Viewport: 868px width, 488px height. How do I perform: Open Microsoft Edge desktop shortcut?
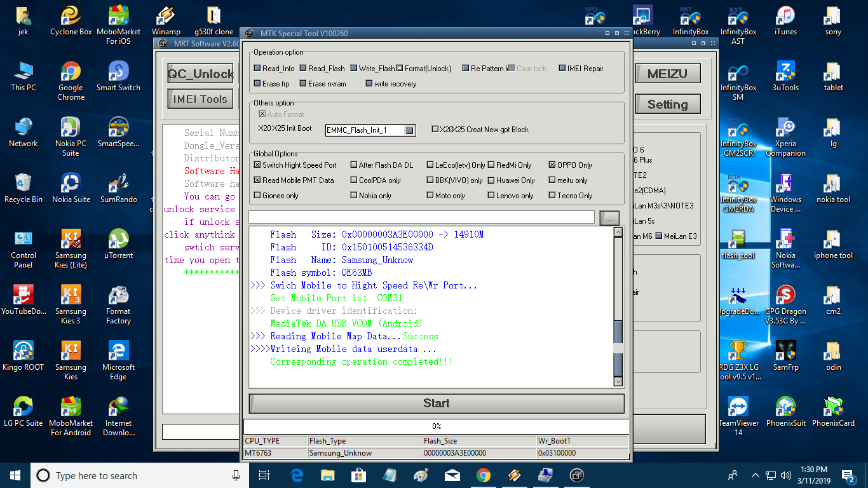pos(119,361)
